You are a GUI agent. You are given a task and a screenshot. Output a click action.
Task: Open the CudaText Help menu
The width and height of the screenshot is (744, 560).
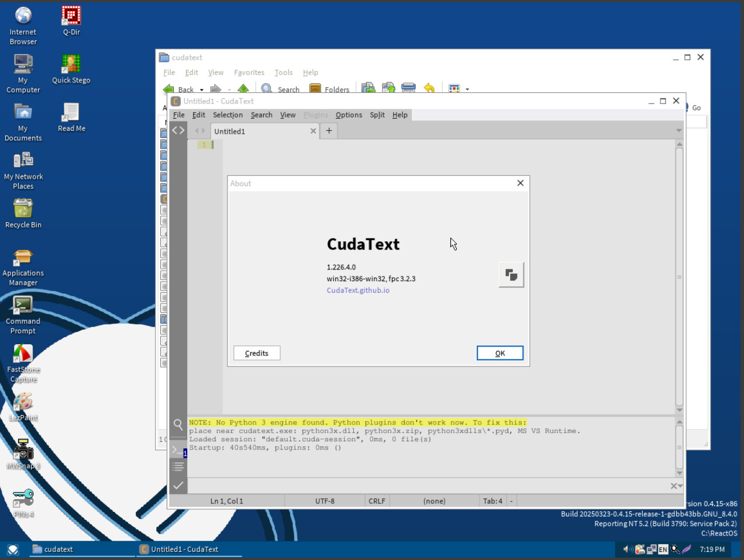tap(400, 115)
